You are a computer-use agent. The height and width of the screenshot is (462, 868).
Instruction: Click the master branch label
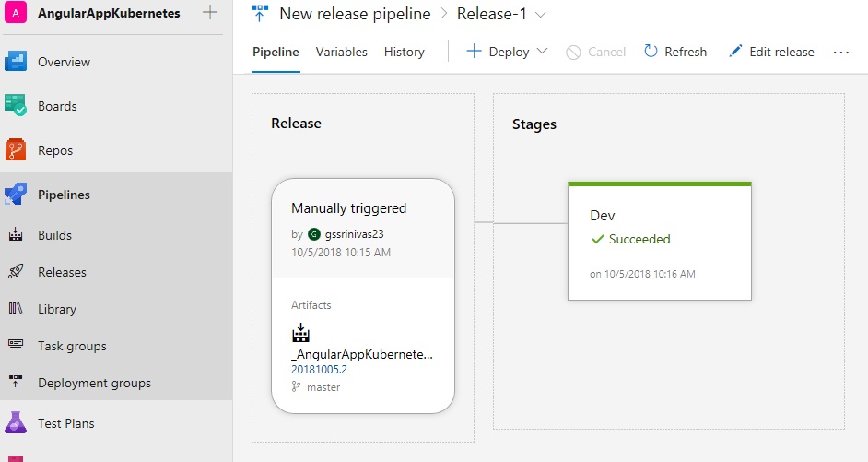pyautogui.click(x=323, y=387)
